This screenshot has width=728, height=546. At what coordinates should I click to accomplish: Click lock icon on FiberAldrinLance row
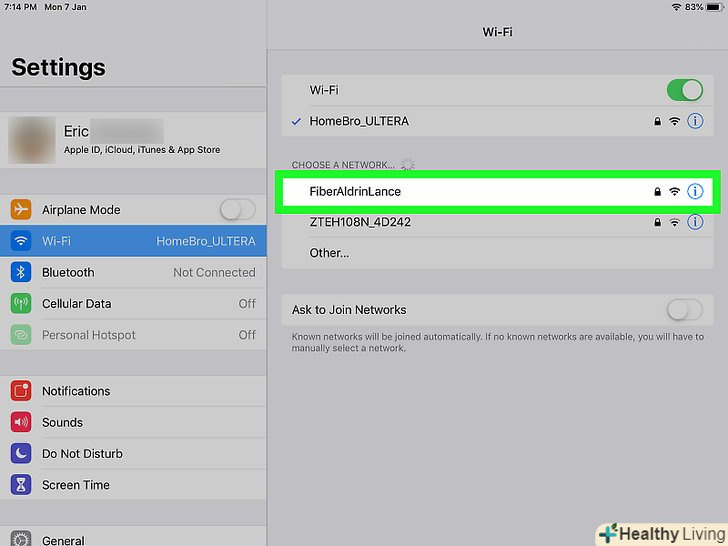click(657, 191)
